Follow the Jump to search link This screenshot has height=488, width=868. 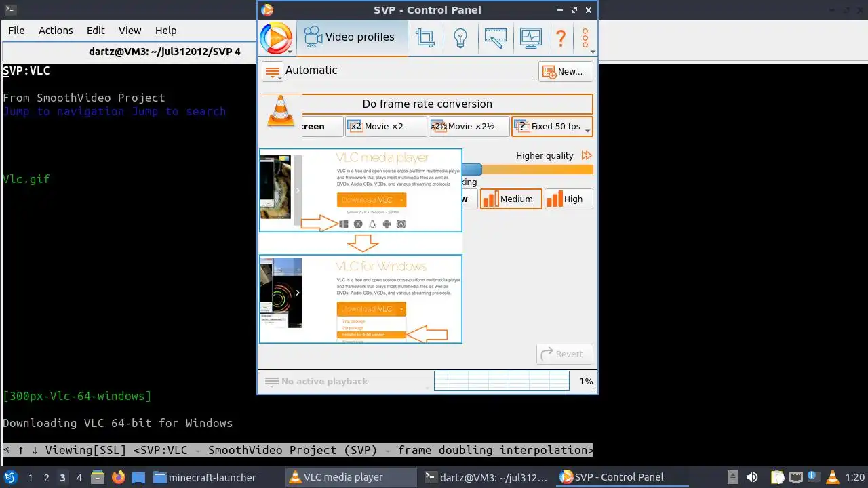pos(179,111)
